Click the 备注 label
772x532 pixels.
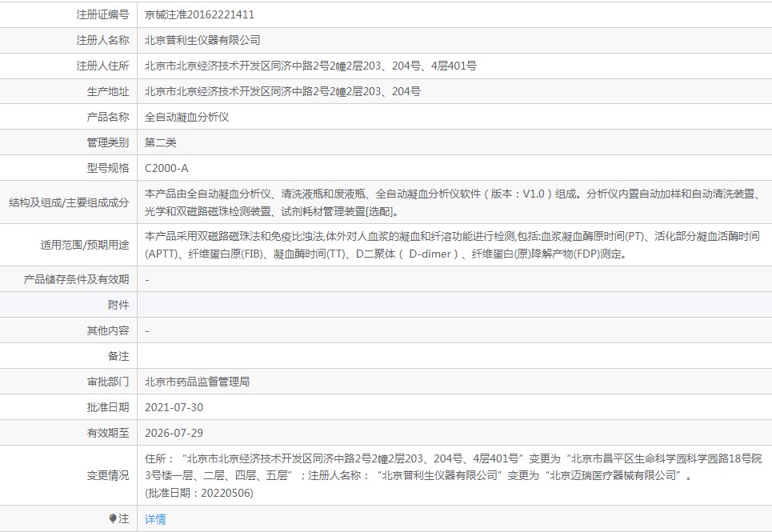click(118, 356)
